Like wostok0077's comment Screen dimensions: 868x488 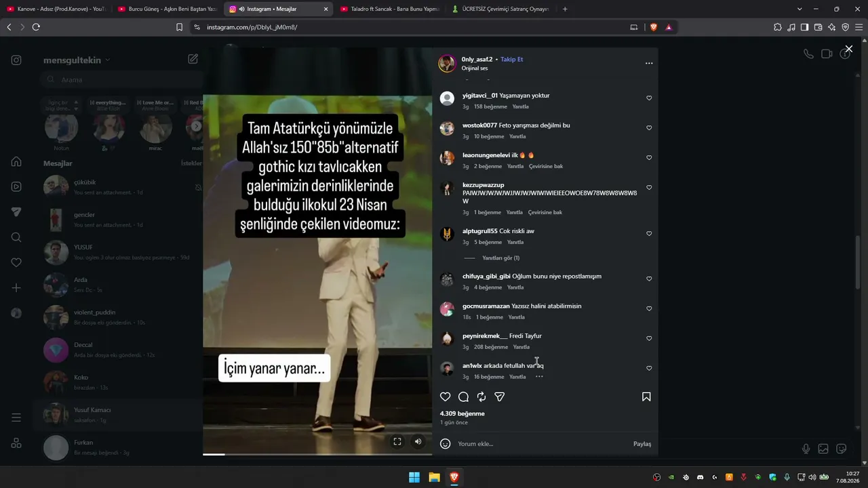649,128
